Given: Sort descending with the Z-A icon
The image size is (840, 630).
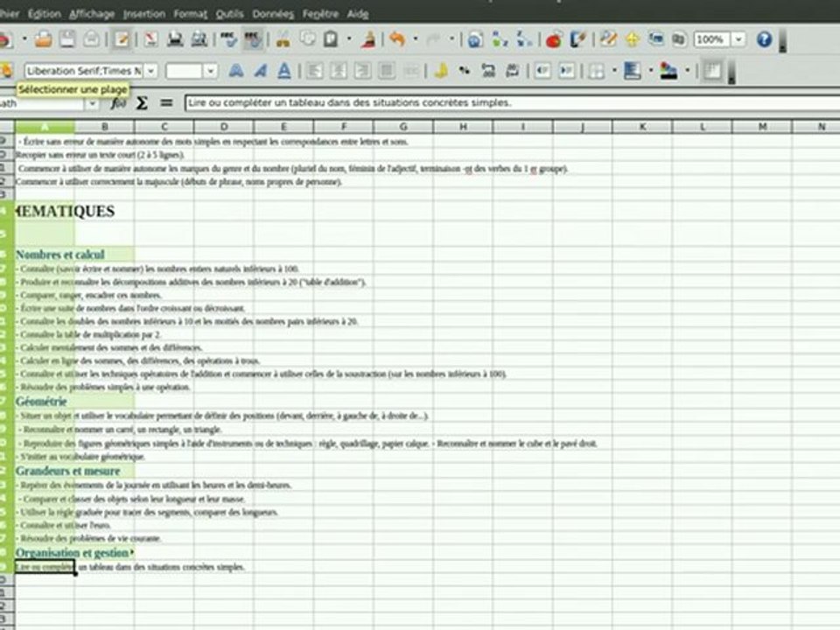Looking at the screenshot, I should pos(524,39).
